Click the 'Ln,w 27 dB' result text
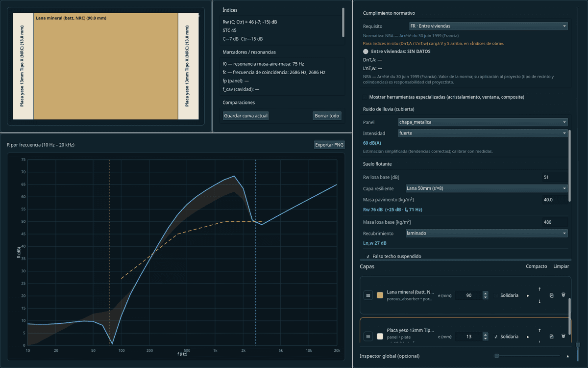 [x=374, y=243]
